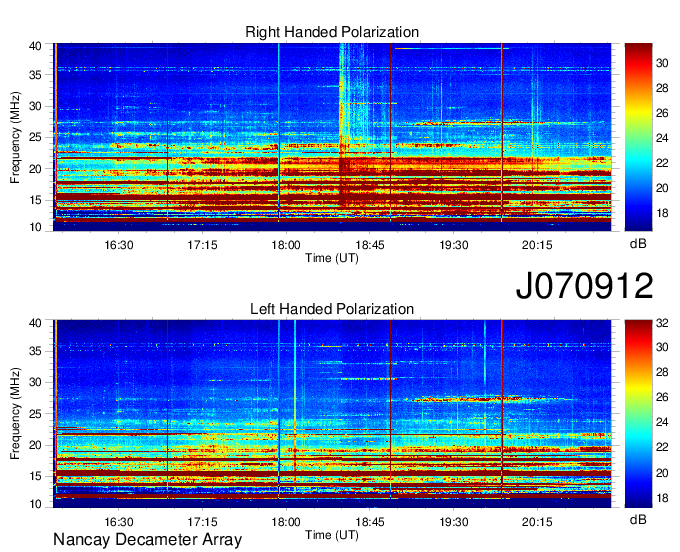Click the "Nancay Decameter Array" caption

(147, 540)
